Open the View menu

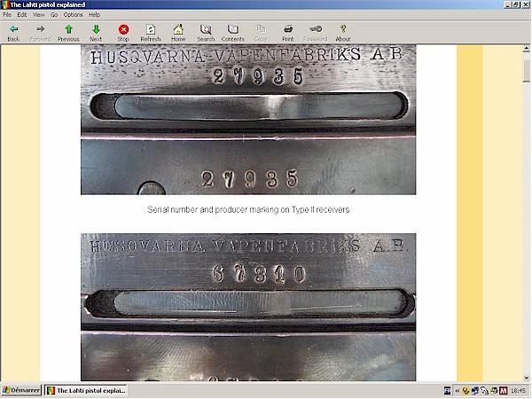click(x=39, y=14)
